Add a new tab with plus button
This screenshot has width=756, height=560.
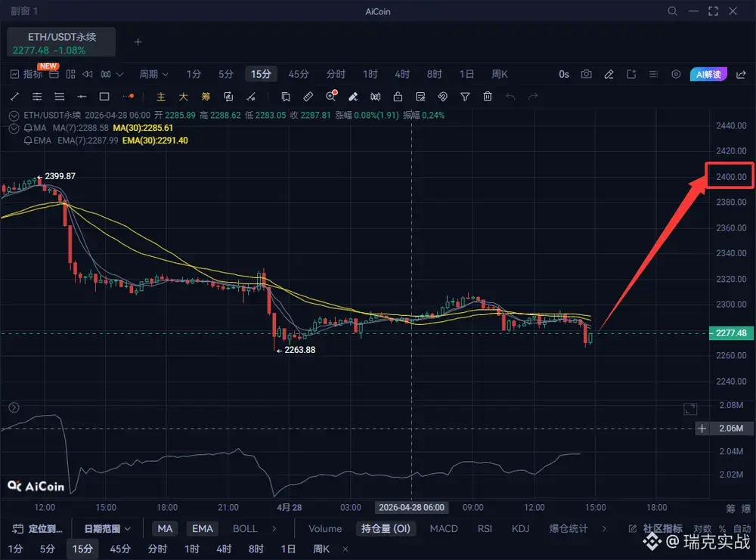138,42
